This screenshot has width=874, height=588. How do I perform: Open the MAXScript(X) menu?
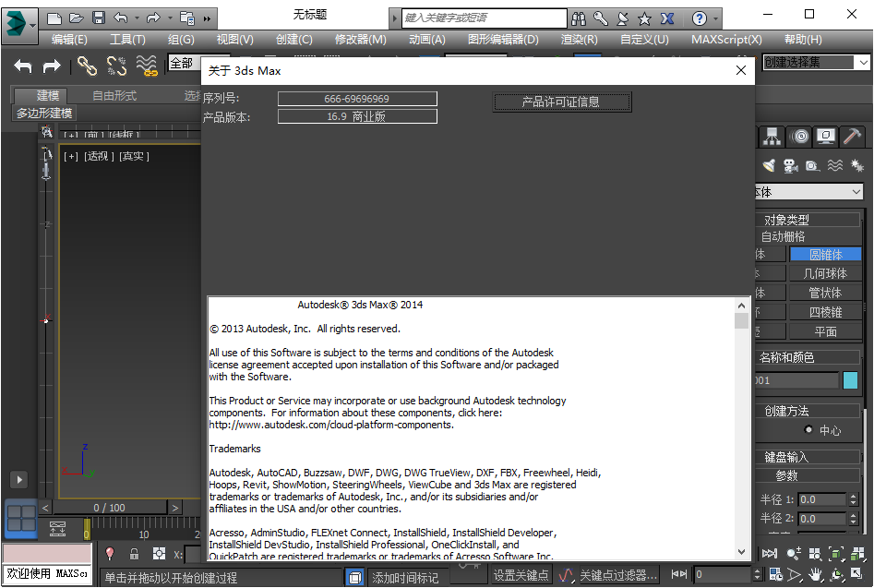[x=726, y=39]
